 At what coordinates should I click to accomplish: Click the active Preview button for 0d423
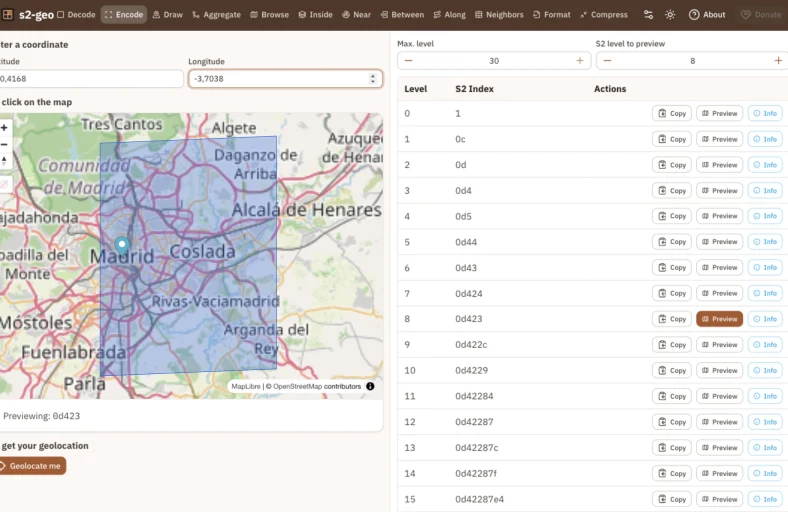719,319
